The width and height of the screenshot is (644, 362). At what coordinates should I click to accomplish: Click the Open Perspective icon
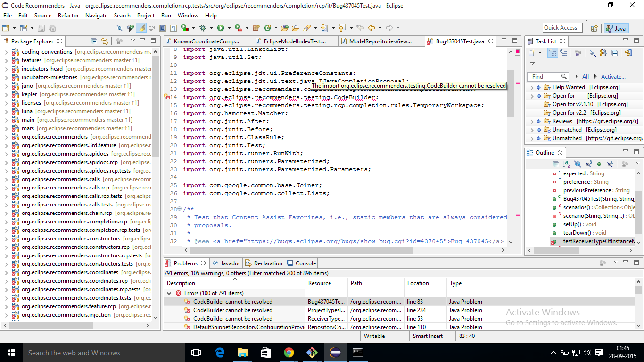pos(594,28)
